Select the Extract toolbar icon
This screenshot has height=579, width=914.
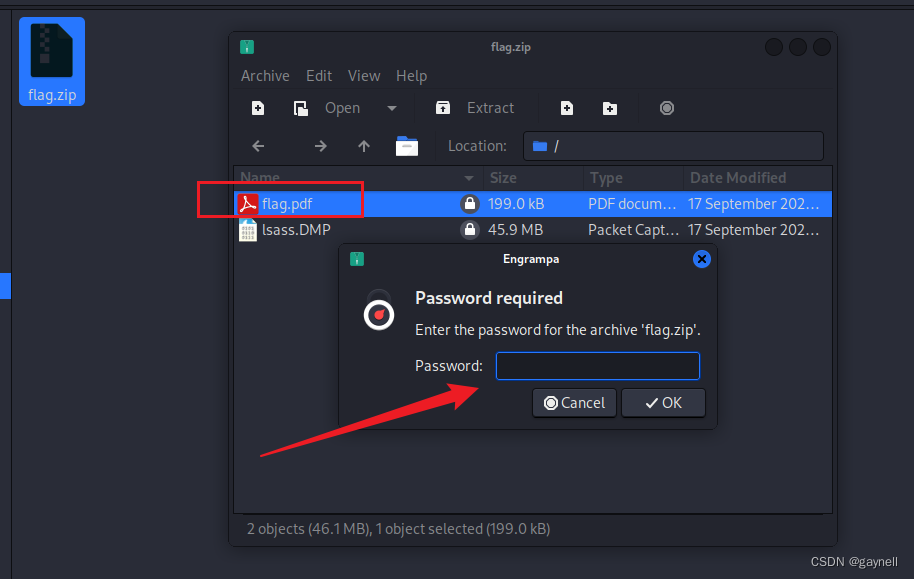pos(443,108)
